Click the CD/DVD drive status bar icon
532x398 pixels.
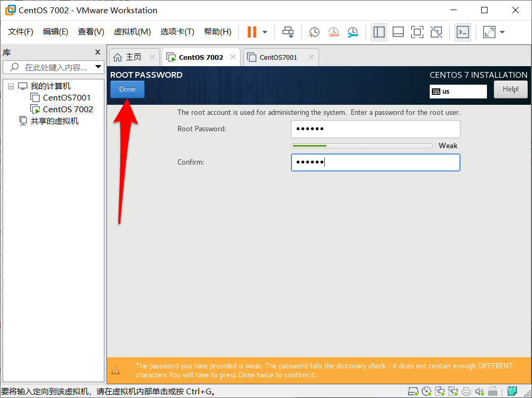427,392
